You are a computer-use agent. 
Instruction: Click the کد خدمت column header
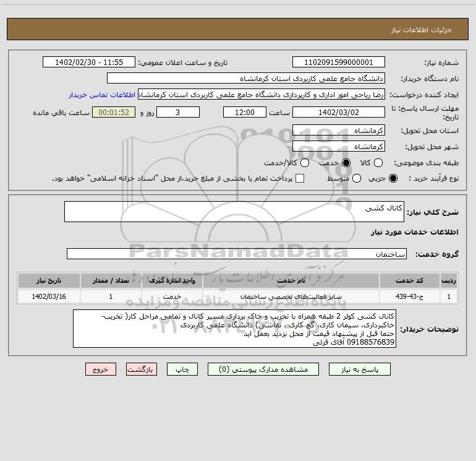(409, 280)
